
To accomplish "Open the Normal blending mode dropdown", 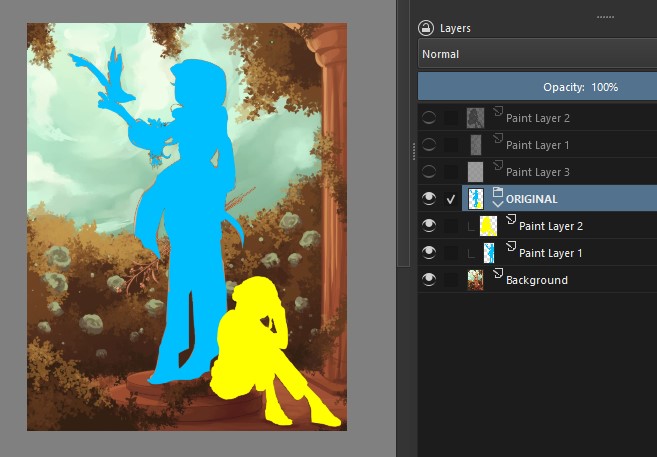I will click(537, 54).
